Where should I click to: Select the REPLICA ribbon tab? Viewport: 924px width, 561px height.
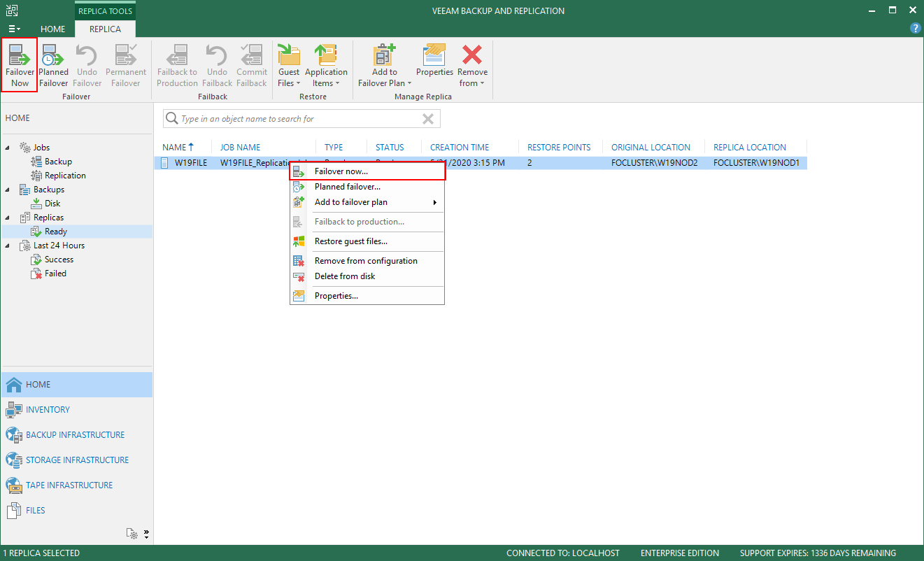click(106, 29)
